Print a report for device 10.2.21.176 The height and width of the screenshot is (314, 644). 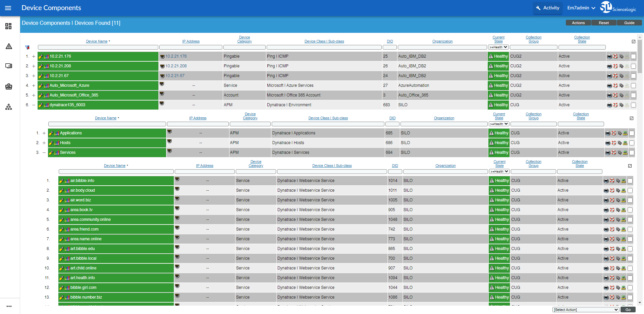[609, 56]
